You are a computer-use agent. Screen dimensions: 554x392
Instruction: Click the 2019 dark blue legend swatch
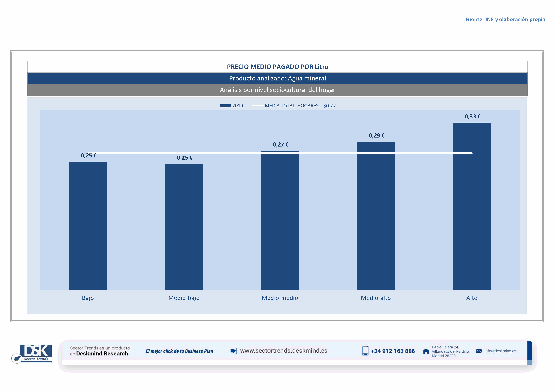pos(225,106)
